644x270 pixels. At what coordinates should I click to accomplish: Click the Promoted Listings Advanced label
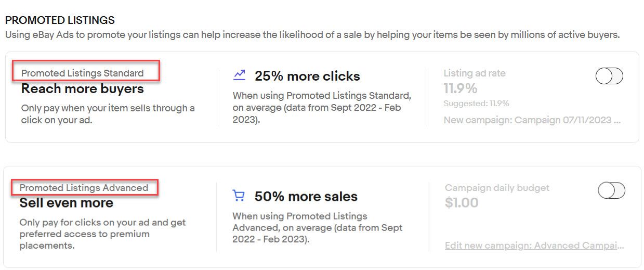84,187
